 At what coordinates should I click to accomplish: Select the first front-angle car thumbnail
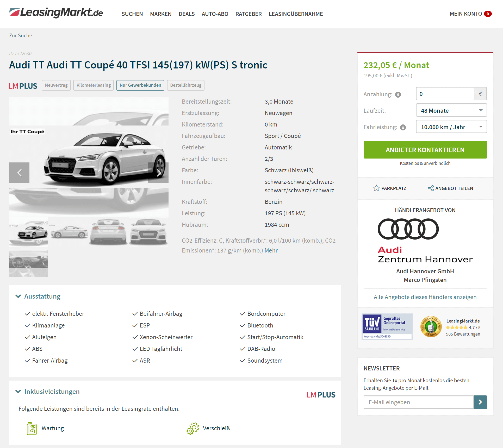click(x=29, y=232)
